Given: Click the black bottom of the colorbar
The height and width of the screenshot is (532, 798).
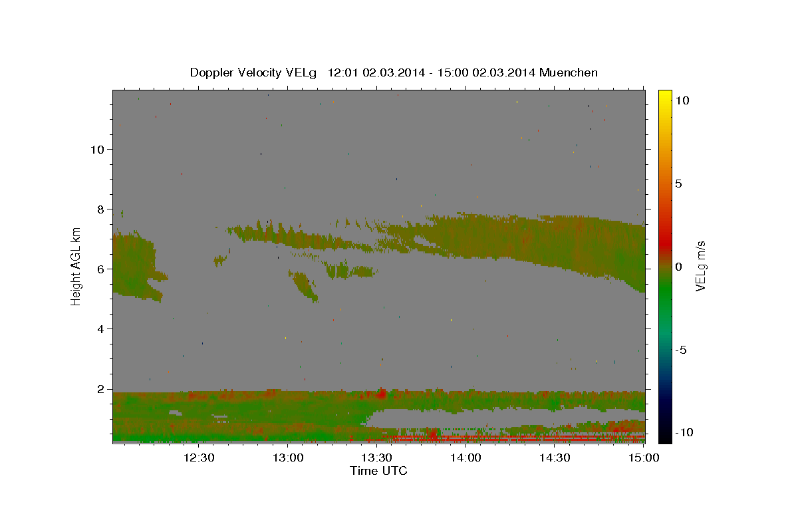Looking at the screenshot, I should point(665,436).
